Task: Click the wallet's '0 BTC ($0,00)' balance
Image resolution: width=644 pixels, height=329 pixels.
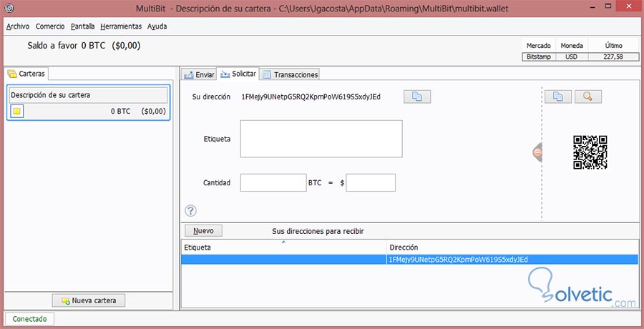Action: pyautogui.click(x=138, y=112)
